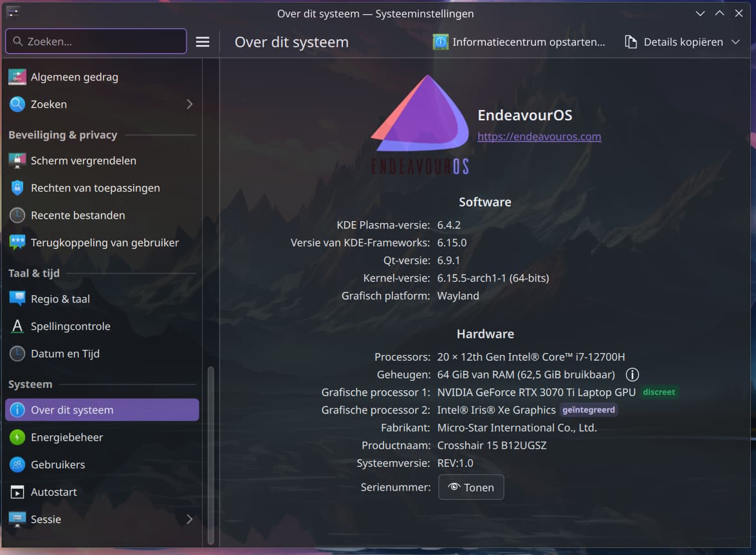Show the serial number with Tonen
The image size is (756, 555).
pos(471,487)
